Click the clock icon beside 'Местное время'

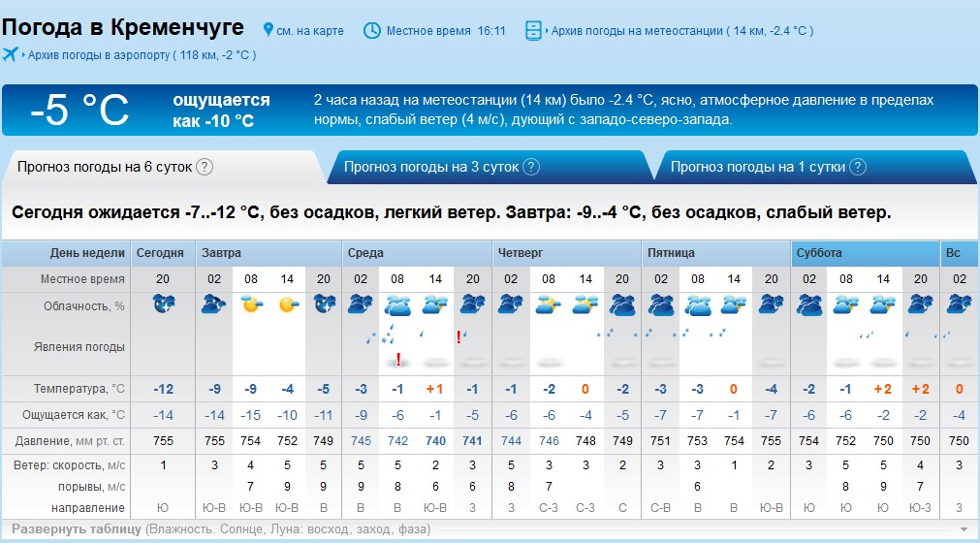tap(372, 30)
